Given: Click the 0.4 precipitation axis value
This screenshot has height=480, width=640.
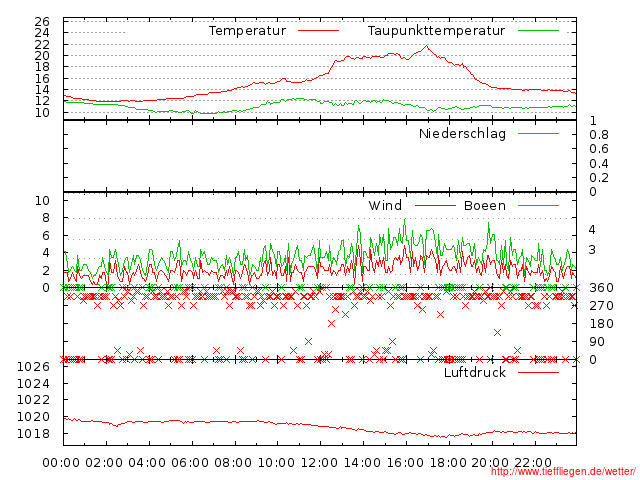Looking at the screenshot, I should [599, 164].
